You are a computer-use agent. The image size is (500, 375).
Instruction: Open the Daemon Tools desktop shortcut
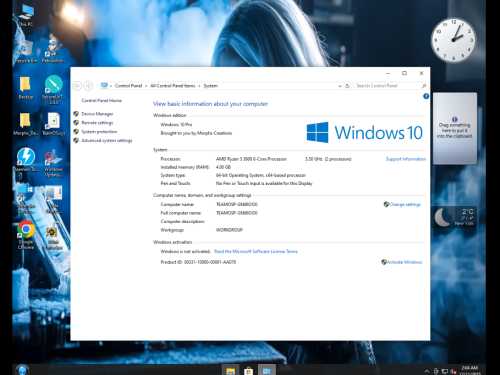point(26,160)
